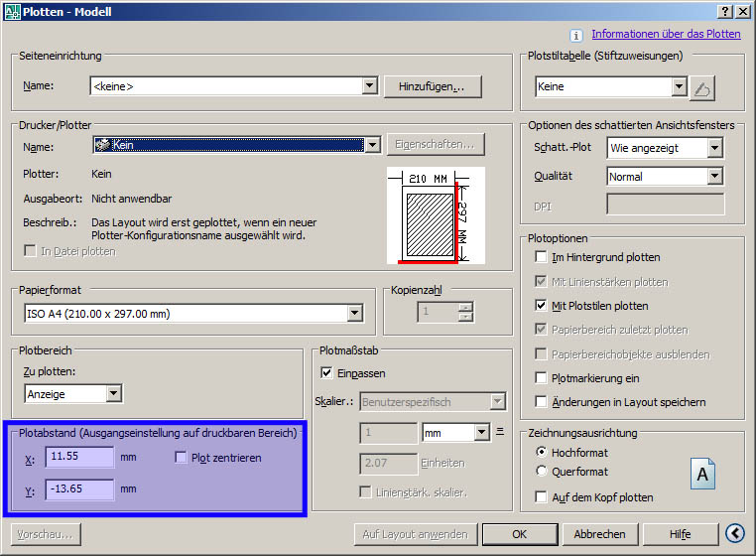Open the Schatt.-Plot dropdown Wie angezeigt
Image resolution: width=756 pixels, height=556 pixels.
(x=715, y=148)
